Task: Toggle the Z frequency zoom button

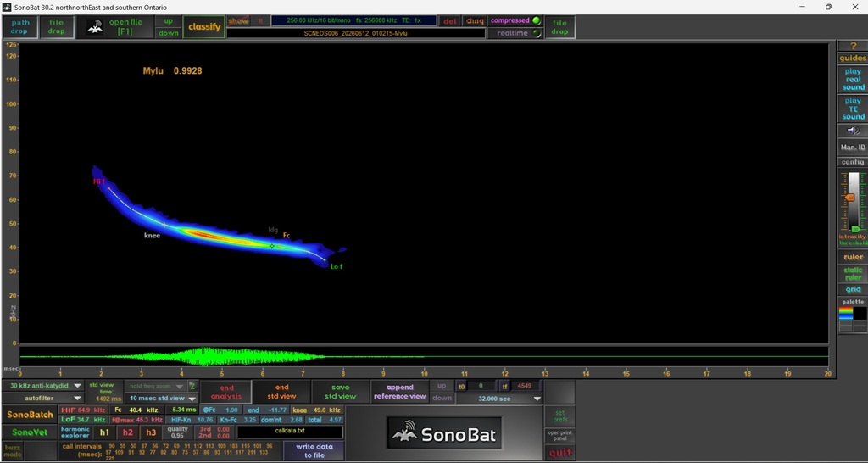Action: (x=192, y=386)
